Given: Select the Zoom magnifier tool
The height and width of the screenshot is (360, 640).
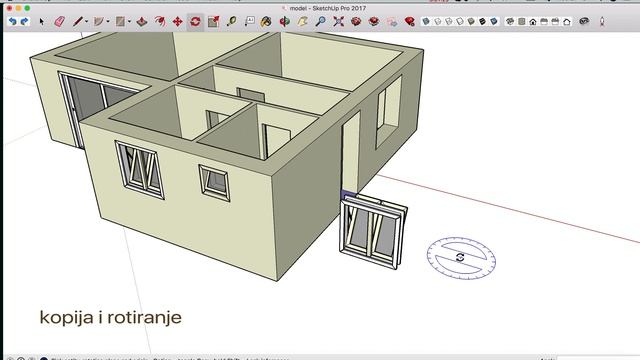Looking at the screenshot, I should [320, 21].
